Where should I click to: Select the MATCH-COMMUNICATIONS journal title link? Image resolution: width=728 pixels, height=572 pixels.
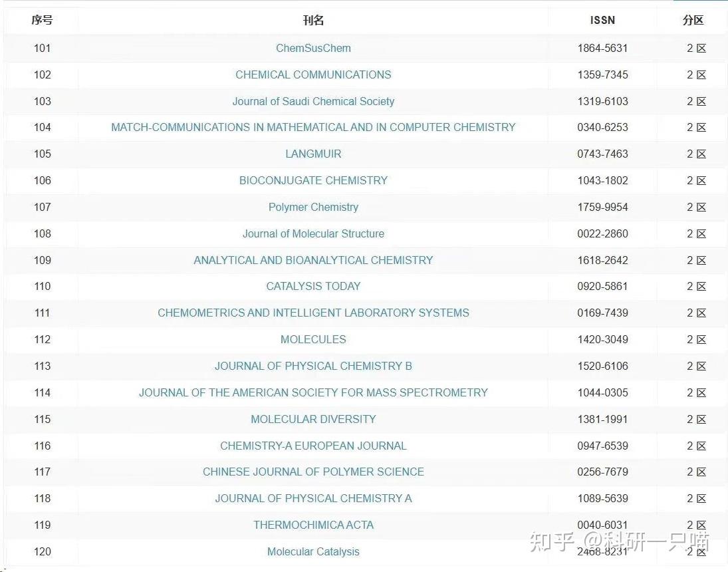coord(313,127)
